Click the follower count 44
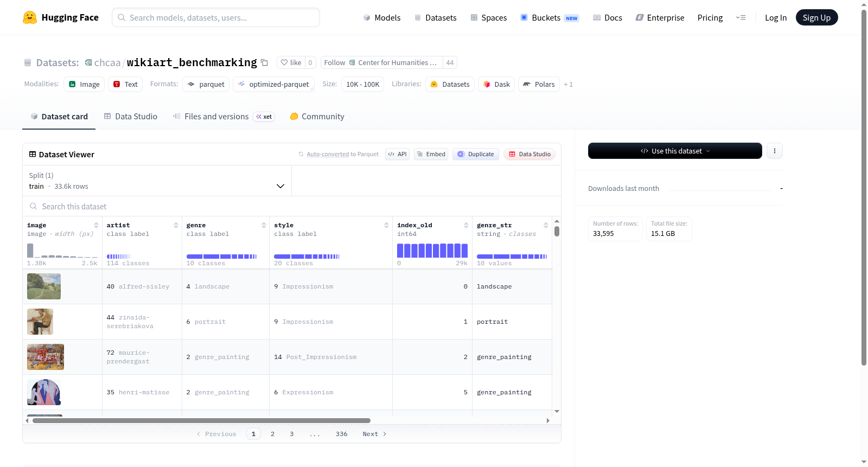The image size is (868, 467). (x=450, y=62)
